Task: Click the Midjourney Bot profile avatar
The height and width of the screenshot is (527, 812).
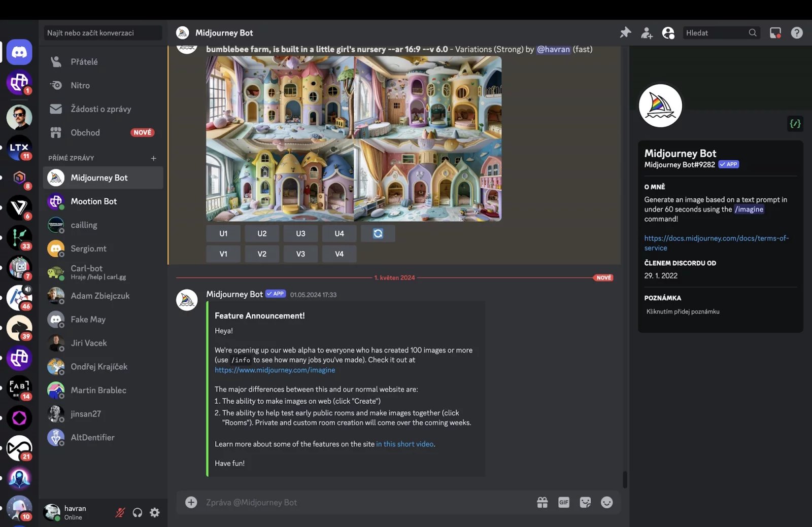Action: click(660, 106)
